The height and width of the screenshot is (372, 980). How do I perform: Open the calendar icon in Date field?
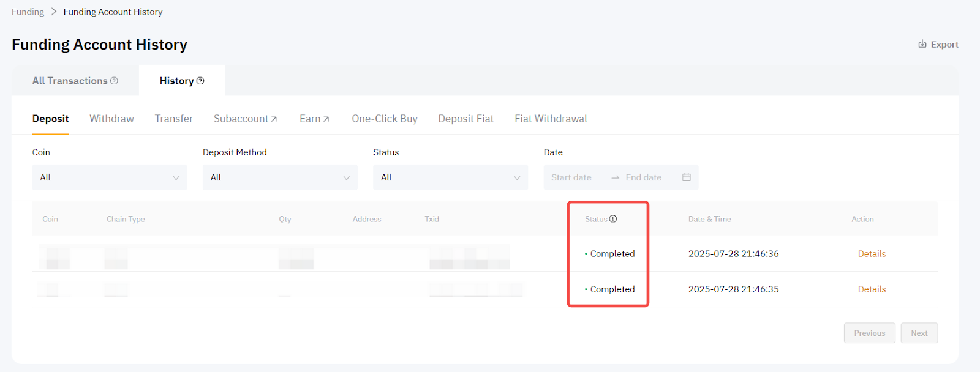(x=686, y=177)
